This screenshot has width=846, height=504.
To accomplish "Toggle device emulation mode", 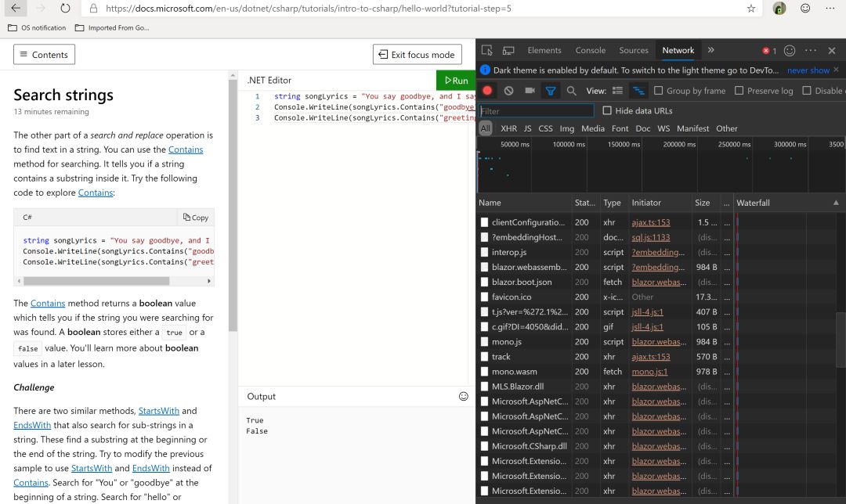I will 508,50.
